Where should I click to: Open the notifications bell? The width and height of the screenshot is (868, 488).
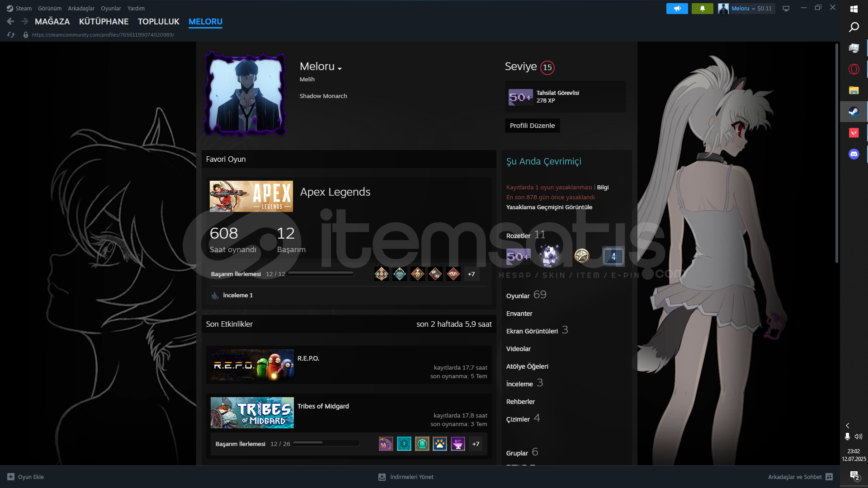pos(702,9)
